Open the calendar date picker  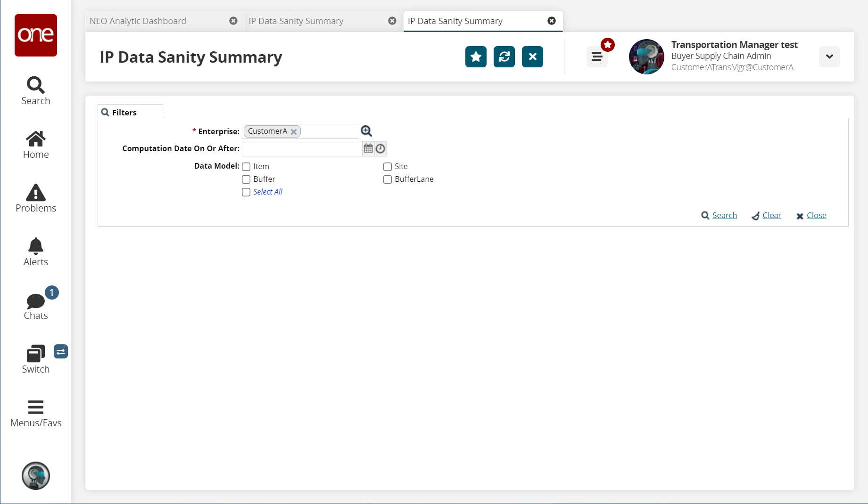368,148
